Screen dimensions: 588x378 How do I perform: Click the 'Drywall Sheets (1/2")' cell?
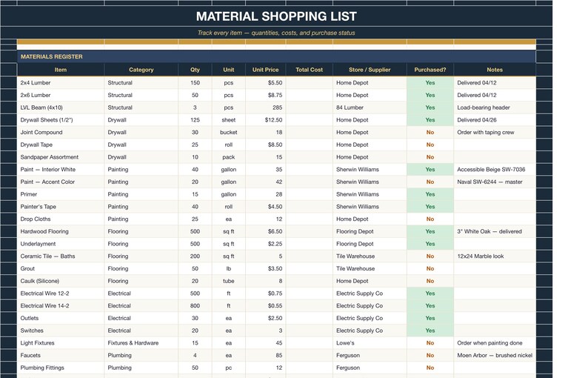[x=61, y=120]
